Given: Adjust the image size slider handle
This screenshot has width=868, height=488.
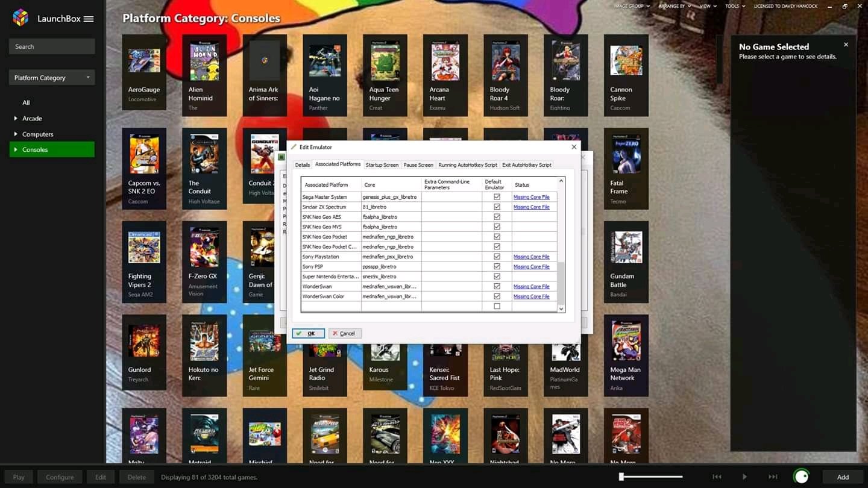Looking at the screenshot, I should [621, 477].
